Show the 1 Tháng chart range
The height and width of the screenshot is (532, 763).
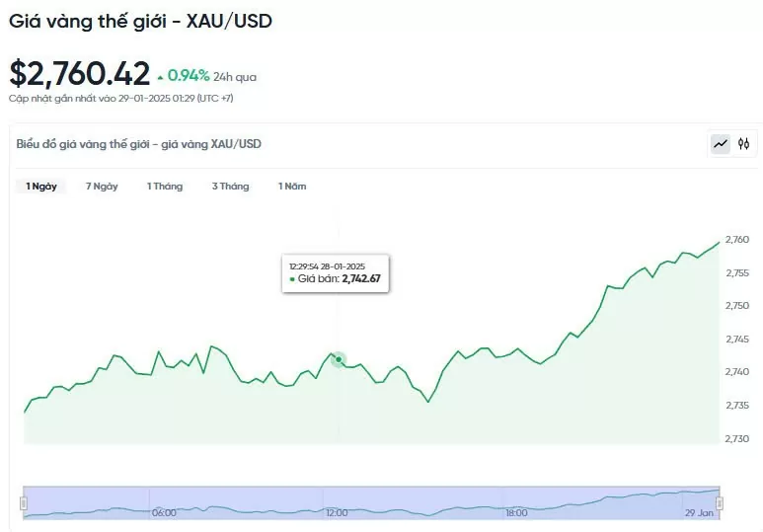tap(165, 187)
